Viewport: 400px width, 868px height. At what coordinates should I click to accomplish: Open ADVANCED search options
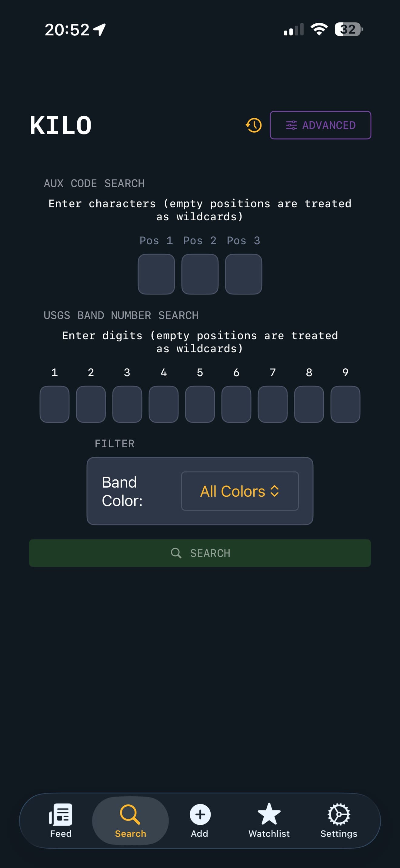(x=320, y=125)
